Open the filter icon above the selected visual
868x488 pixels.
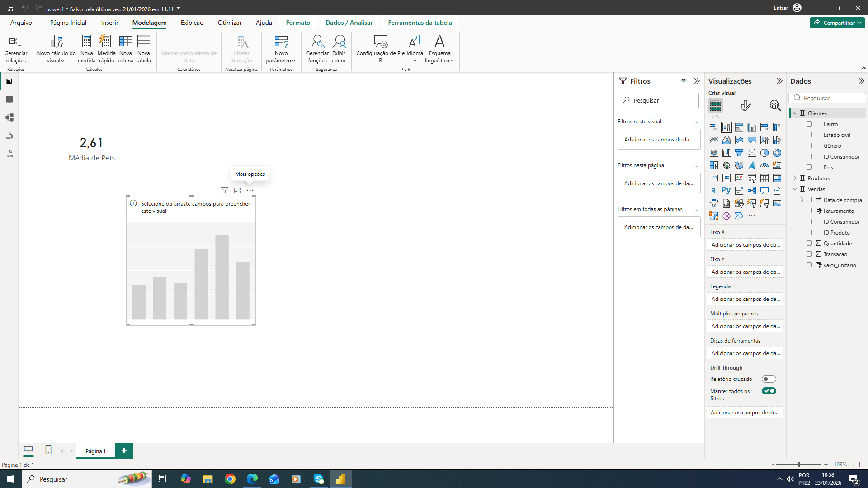225,190
